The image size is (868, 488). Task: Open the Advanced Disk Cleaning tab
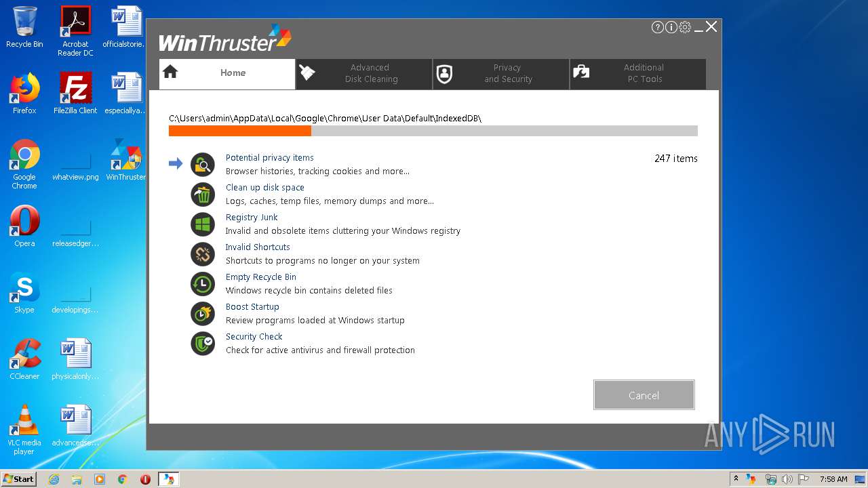364,74
